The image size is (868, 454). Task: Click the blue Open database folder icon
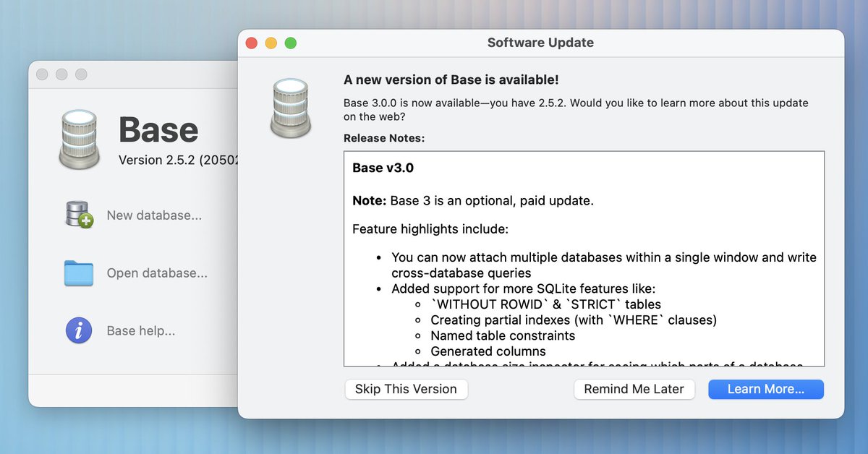click(79, 273)
